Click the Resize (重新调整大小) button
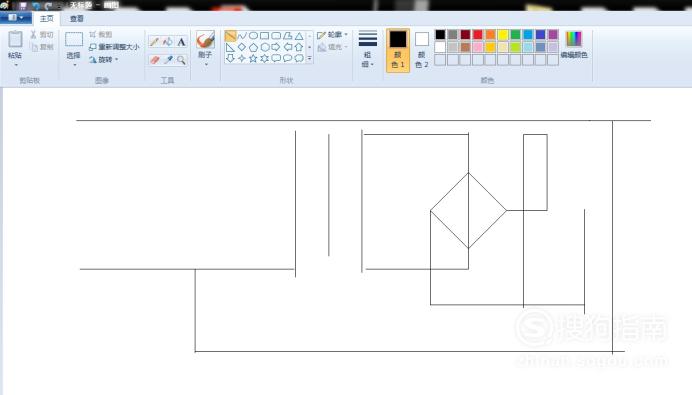692x395 pixels. pos(114,47)
